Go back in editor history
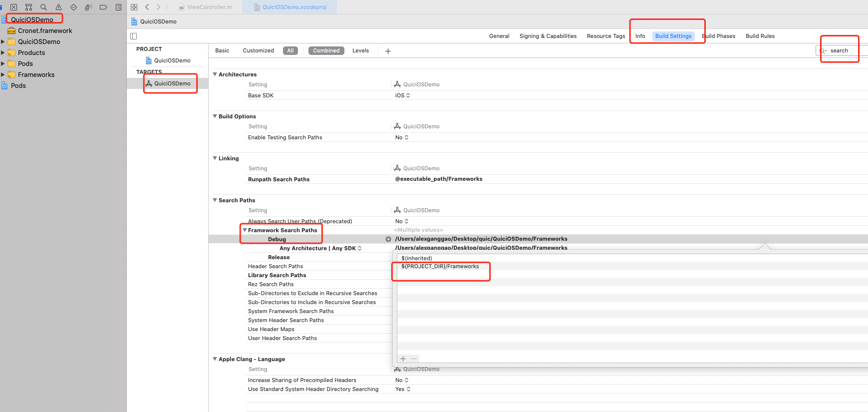 tap(147, 7)
